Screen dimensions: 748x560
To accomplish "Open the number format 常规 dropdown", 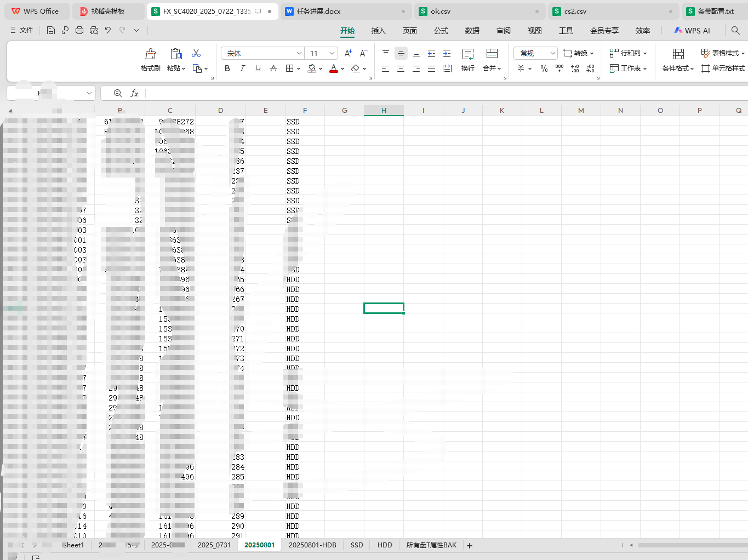I will tap(552, 53).
